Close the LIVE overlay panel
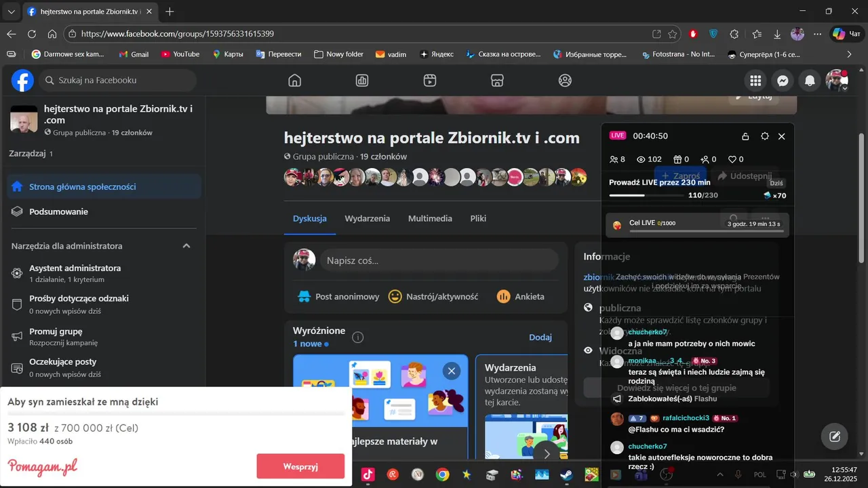The image size is (868, 488). pos(782,136)
